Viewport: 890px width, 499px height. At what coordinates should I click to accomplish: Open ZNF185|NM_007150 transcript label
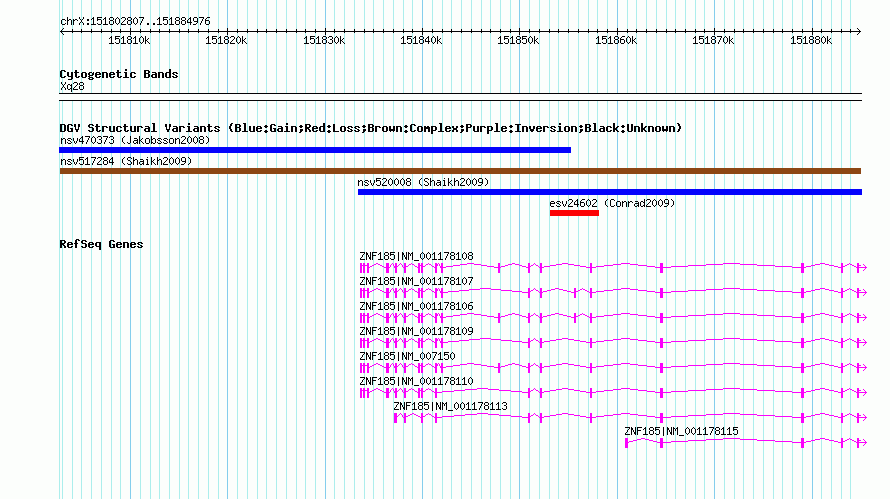click(x=407, y=357)
